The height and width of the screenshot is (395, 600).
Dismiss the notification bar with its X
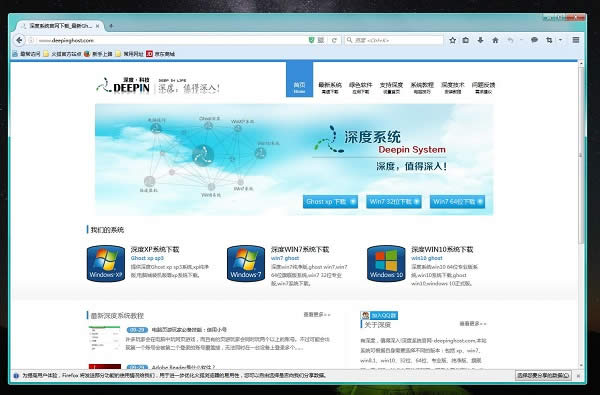tap(578, 376)
